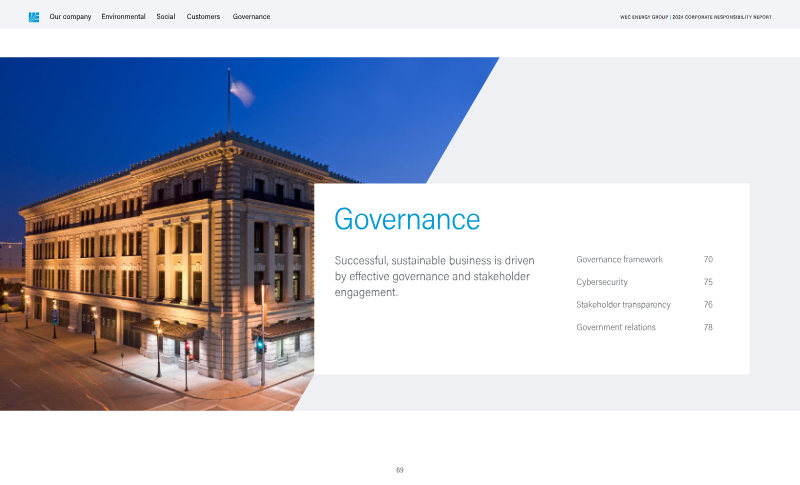Click the WEC Energy Group logo icon
Screen dimensions: 800x485
point(34,17)
